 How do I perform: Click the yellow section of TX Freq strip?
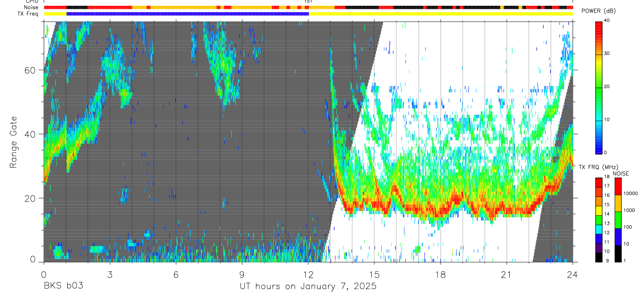[x=441, y=14]
